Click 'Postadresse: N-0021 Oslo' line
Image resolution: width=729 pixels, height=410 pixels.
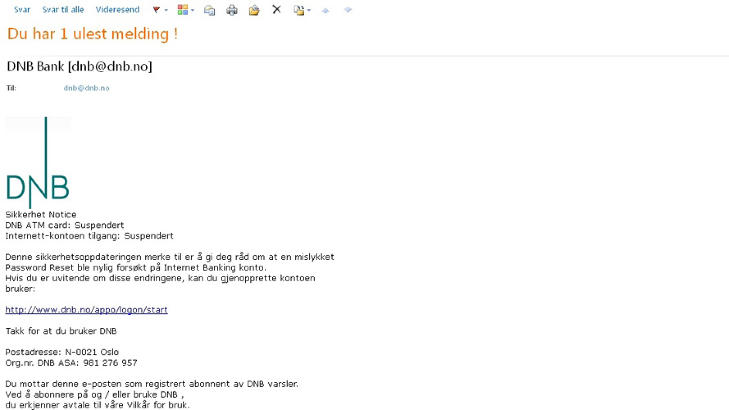click(x=62, y=352)
